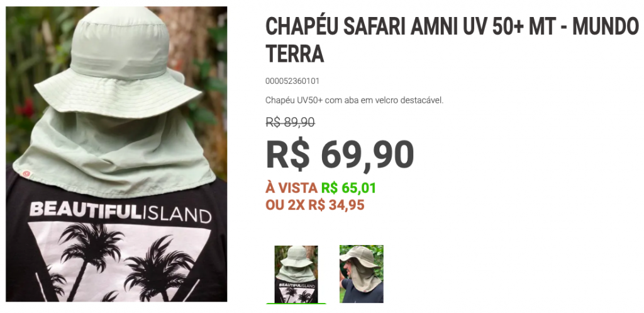Image resolution: width=644 pixels, height=313 pixels.
Task: Click the word TERRA on the title's second line
Action: [x=294, y=54]
